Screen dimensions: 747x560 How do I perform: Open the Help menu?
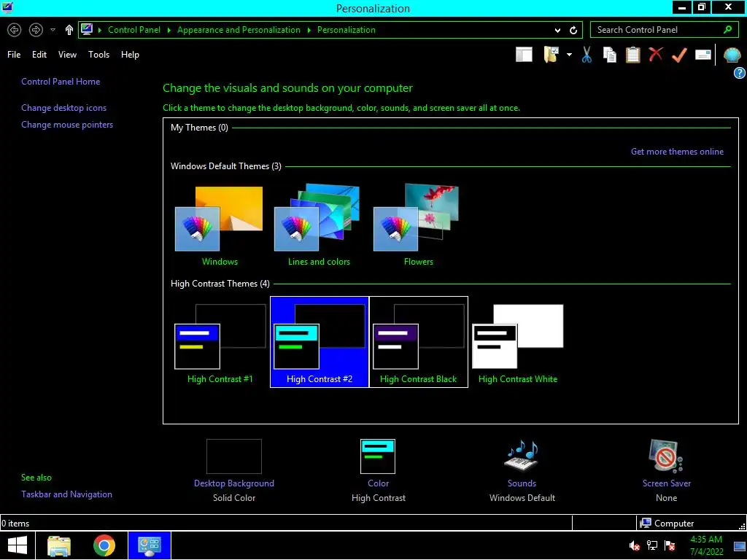pos(130,55)
